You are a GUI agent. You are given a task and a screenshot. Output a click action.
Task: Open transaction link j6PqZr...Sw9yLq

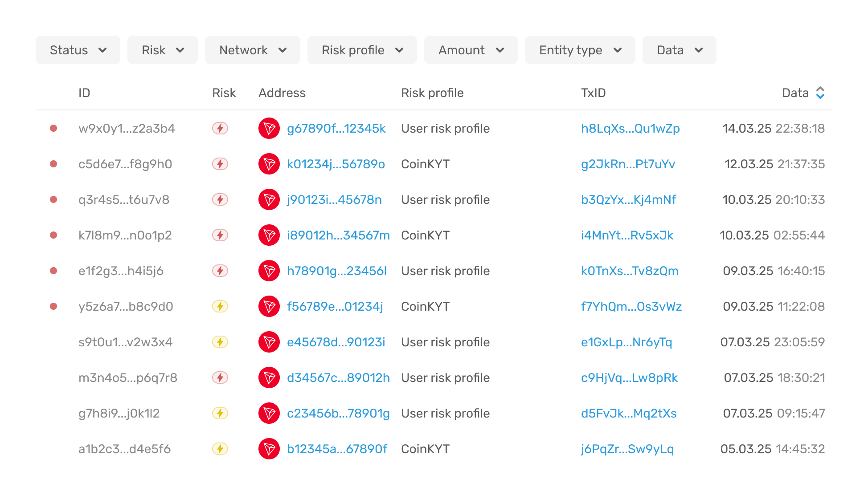(627, 449)
